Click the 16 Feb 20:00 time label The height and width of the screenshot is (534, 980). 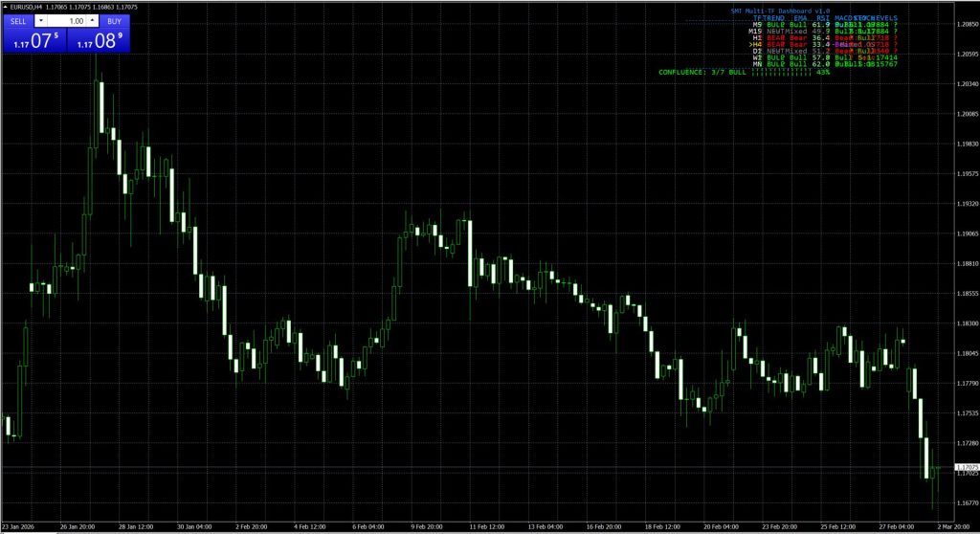pyautogui.click(x=604, y=527)
